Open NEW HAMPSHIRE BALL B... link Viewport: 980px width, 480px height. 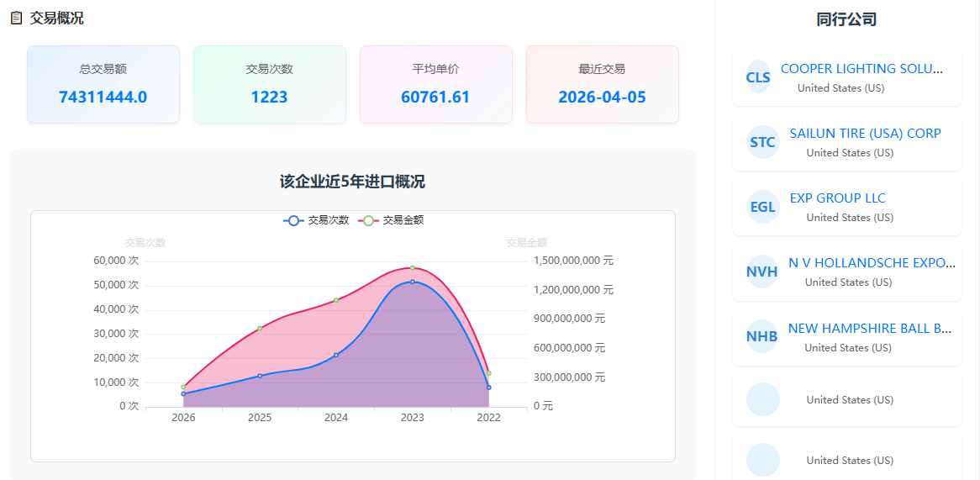pyautogui.click(x=870, y=328)
